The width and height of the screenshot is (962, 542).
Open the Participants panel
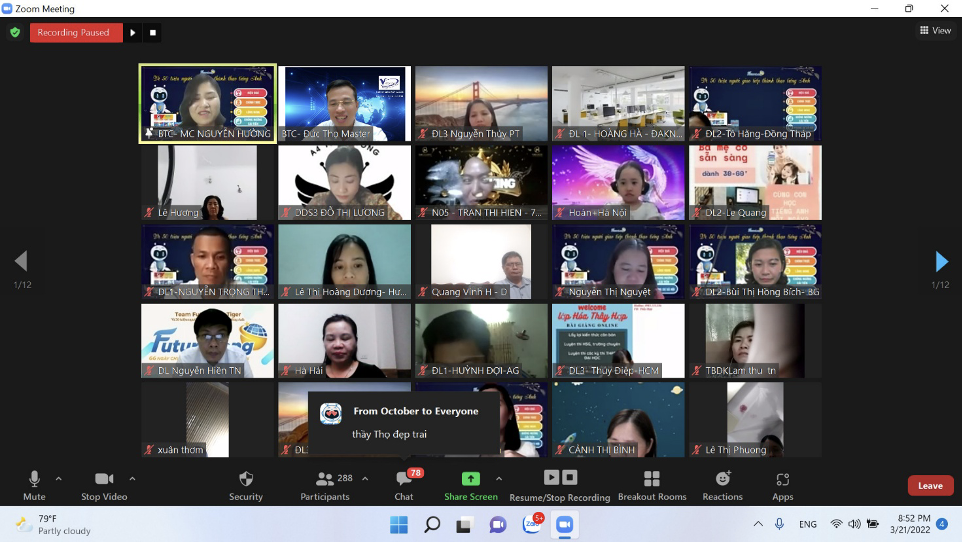click(326, 480)
